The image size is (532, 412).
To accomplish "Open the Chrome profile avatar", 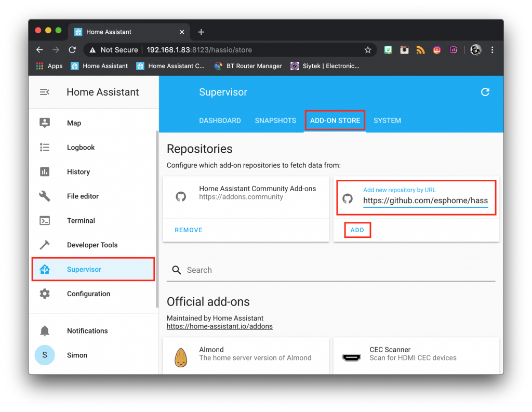I will (476, 50).
